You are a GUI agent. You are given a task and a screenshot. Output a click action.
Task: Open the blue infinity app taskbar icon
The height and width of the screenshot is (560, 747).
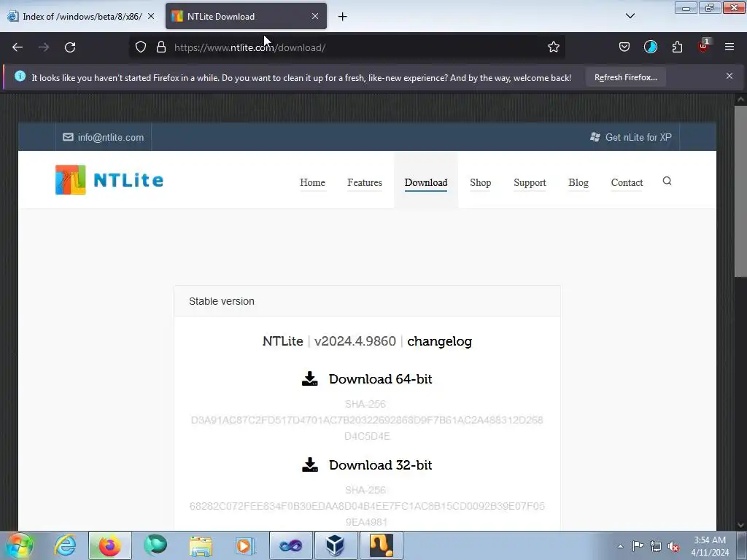point(290,545)
